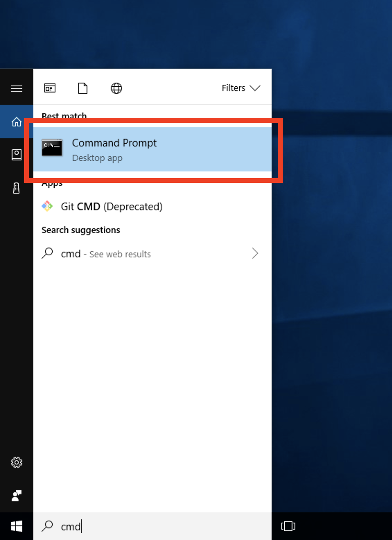392x540 pixels.
Task: Focus the search box containing cmd
Action: (152, 526)
